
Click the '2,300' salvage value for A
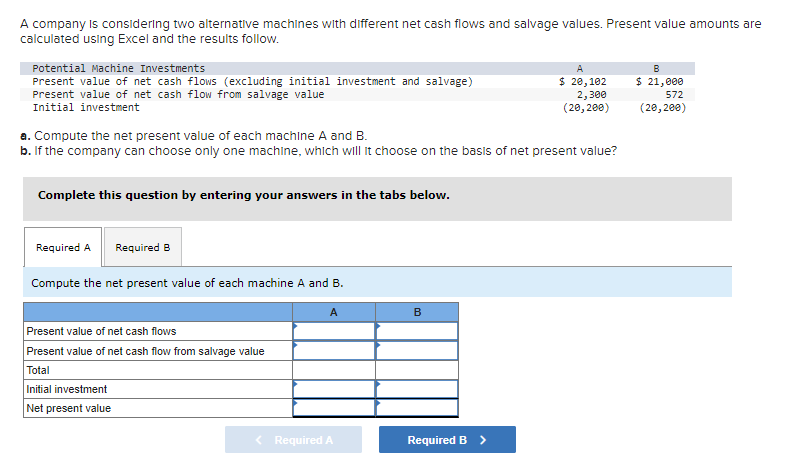591,95
